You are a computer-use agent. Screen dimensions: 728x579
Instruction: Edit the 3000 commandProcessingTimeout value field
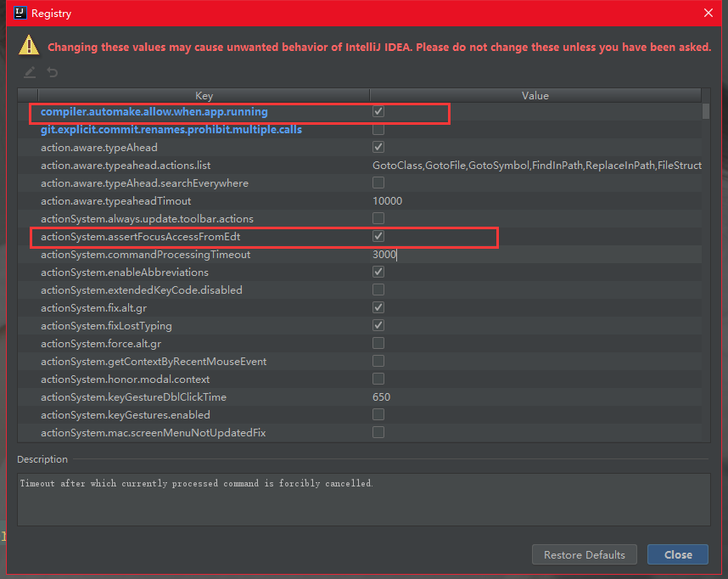point(536,254)
